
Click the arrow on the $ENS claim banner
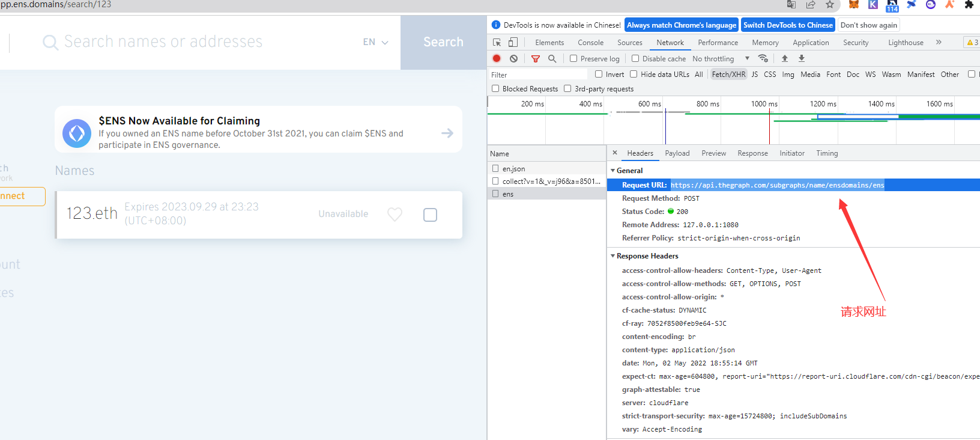pos(447,133)
